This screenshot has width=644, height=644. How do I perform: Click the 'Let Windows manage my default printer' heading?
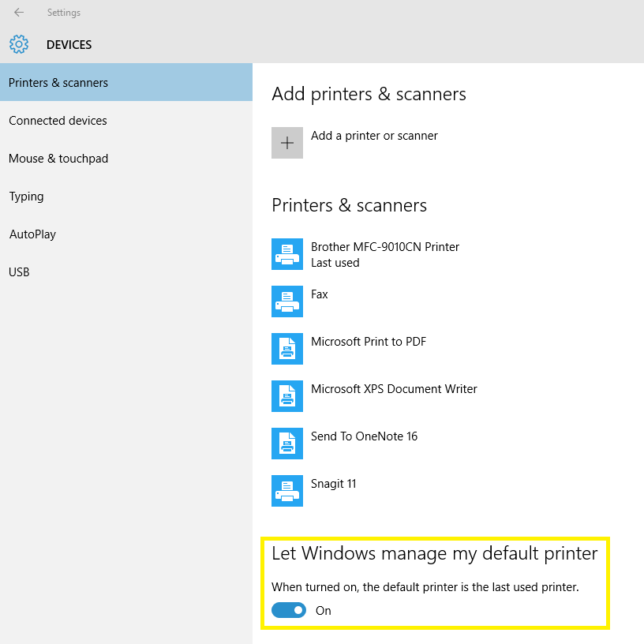(x=435, y=554)
